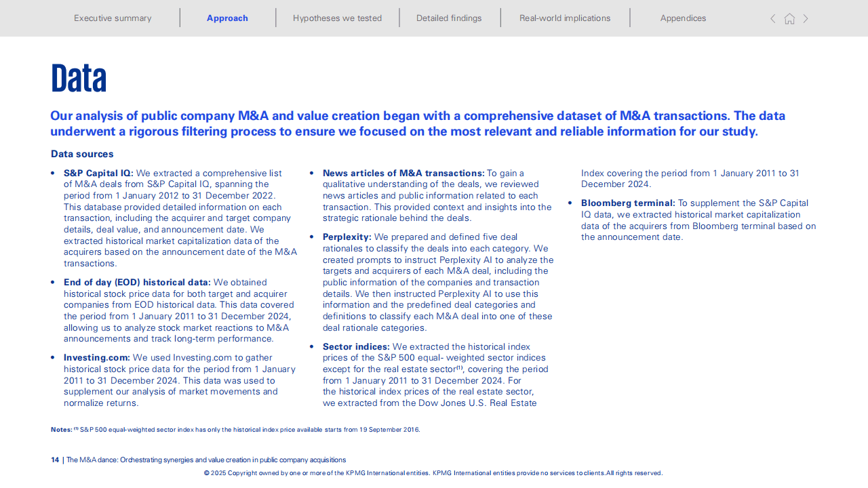Navigate to the Appendices tab
The image size is (868, 488).
tap(683, 18)
